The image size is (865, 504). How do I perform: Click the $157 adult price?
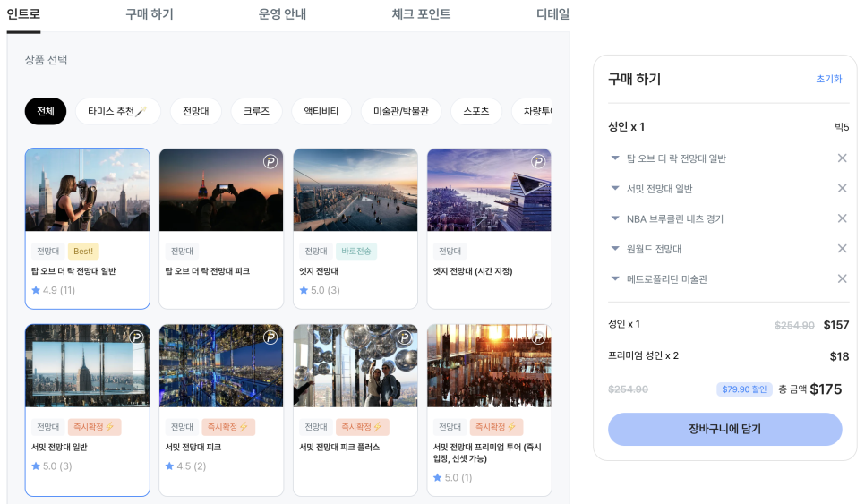(835, 325)
